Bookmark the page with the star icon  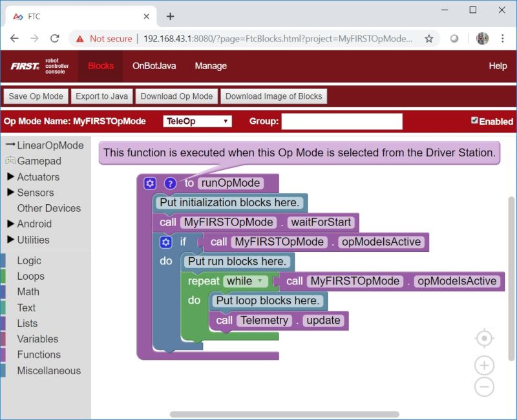(428, 39)
